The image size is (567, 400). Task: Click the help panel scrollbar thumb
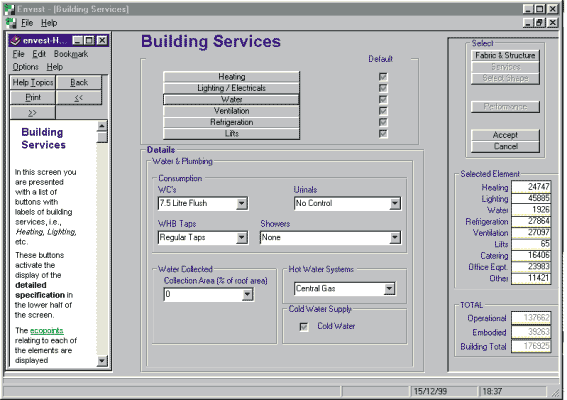(x=102, y=137)
